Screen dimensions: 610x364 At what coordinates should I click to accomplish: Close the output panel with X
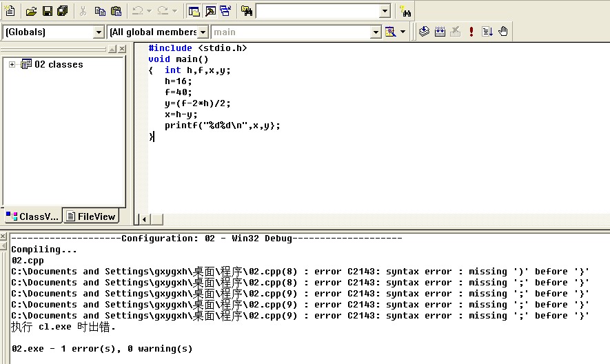(x=3, y=236)
